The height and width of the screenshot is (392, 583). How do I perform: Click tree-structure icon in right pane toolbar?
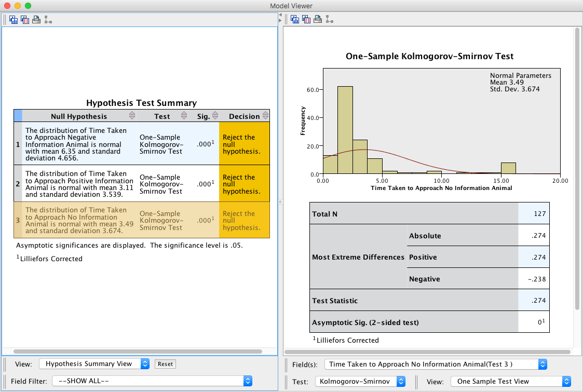(330, 20)
